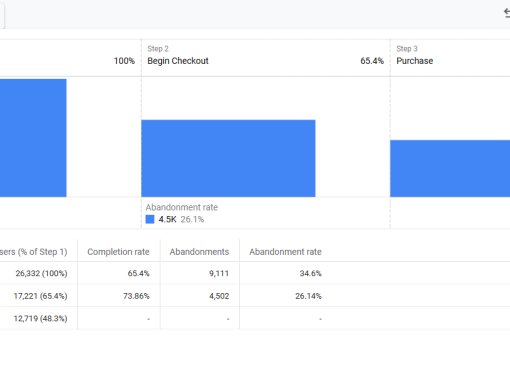Click the Users (% of Step 1) column header
The height and width of the screenshot is (382, 510).
tap(33, 252)
